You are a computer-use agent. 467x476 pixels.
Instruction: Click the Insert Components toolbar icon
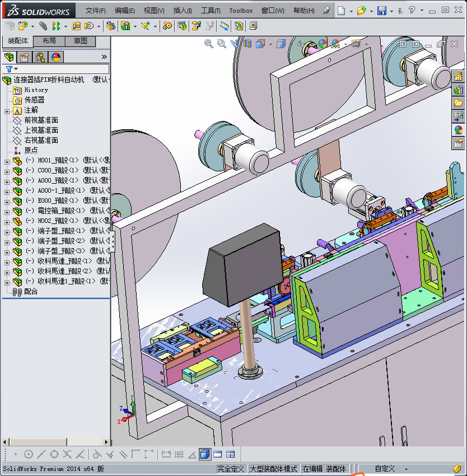pos(23,26)
